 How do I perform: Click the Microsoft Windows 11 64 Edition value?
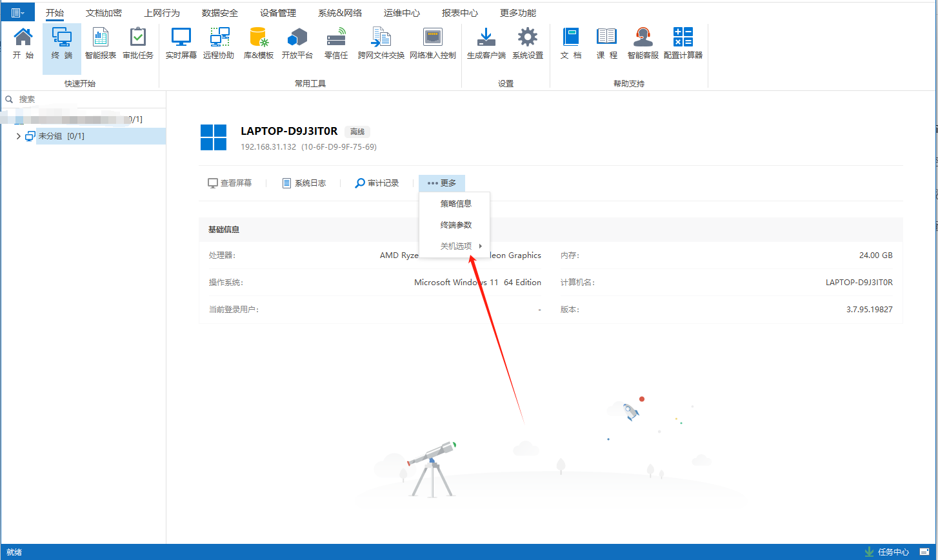477,283
